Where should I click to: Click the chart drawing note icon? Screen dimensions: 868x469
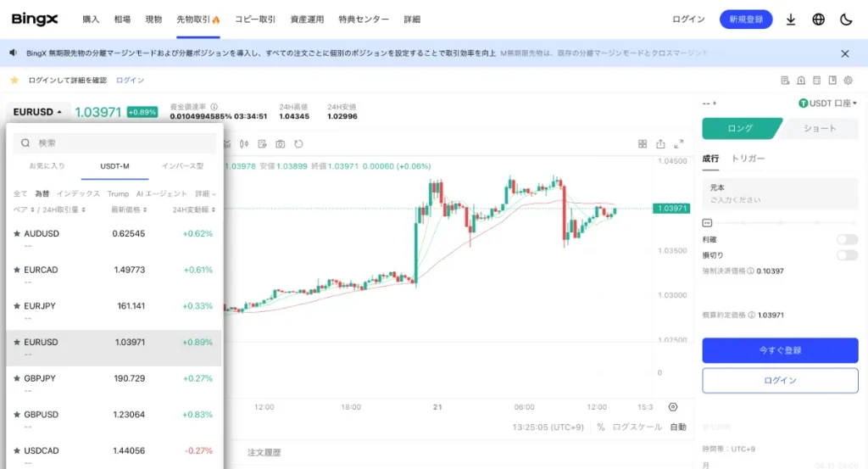(262, 144)
